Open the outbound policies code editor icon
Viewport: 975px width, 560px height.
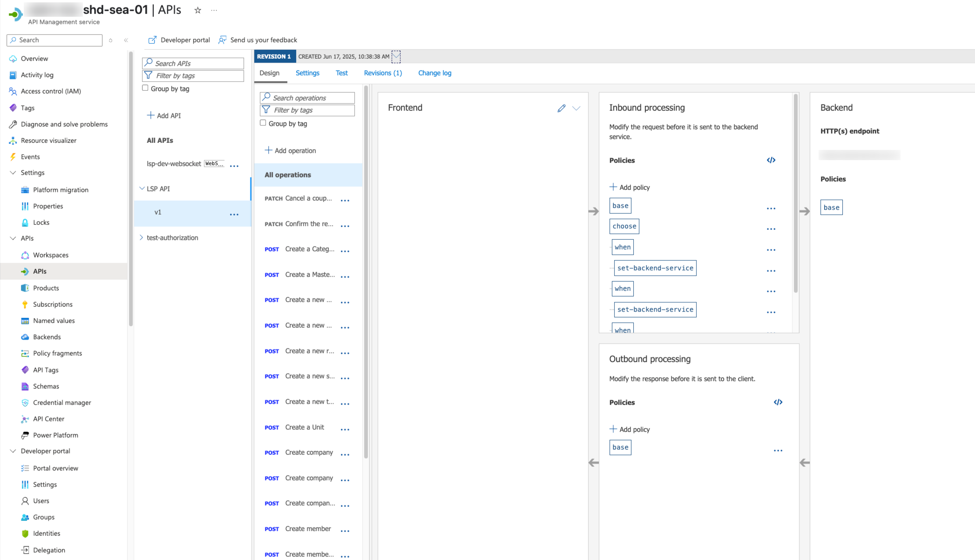(778, 402)
